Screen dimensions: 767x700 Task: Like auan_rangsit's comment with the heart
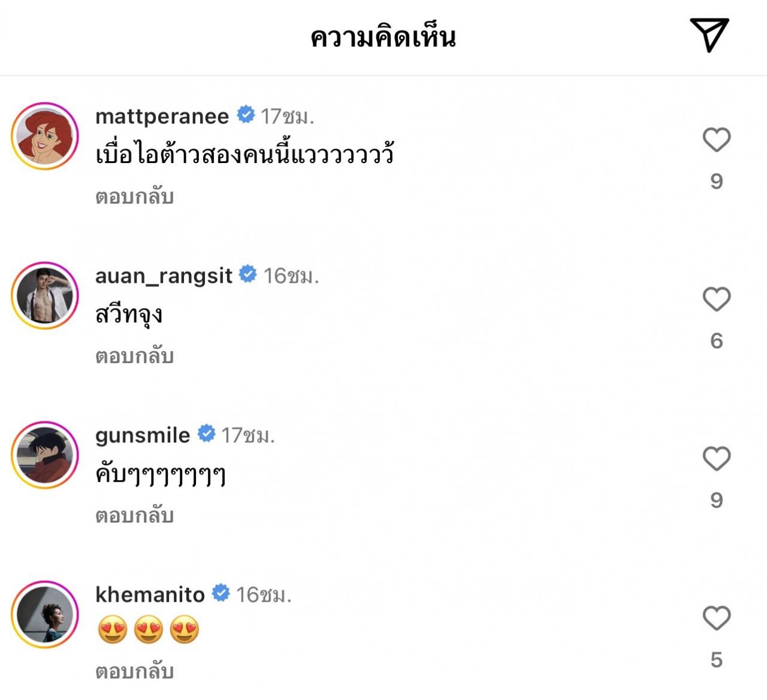pyautogui.click(x=716, y=300)
